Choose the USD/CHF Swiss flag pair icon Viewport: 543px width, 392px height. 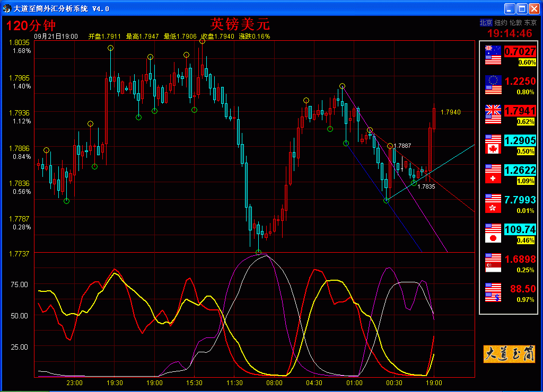pos(493,174)
